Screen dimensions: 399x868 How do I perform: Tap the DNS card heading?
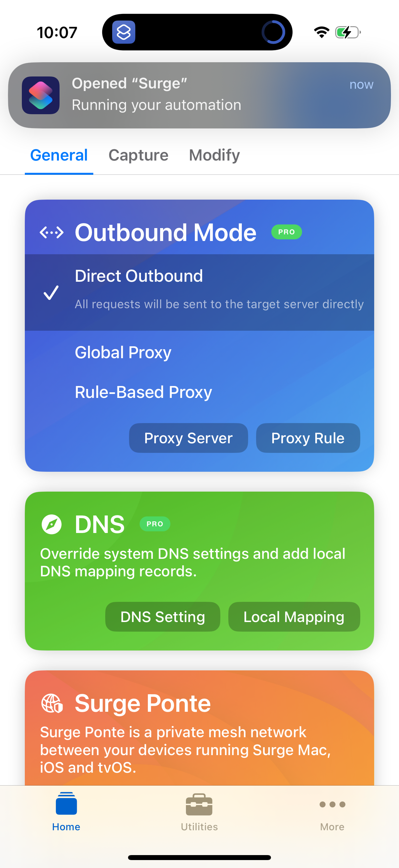[x=100, y=524]
